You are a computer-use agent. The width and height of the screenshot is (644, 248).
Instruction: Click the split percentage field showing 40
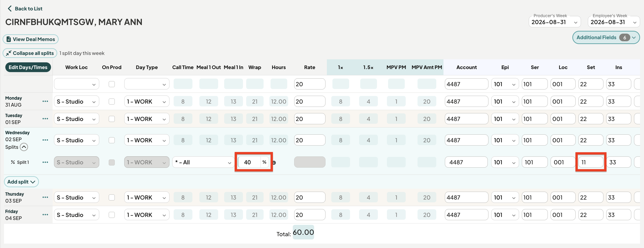point(249,162)
